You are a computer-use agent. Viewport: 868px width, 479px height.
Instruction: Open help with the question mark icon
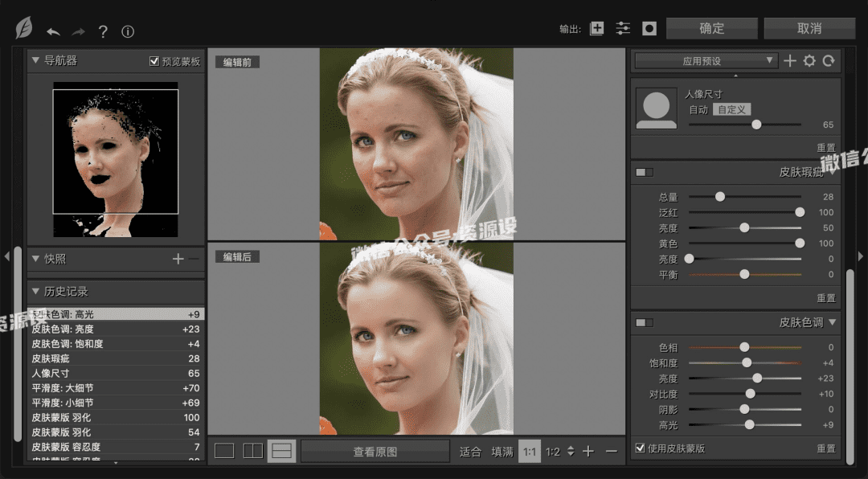(x=103, y=31)
